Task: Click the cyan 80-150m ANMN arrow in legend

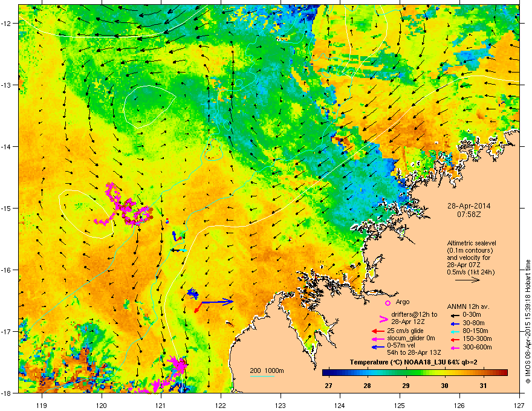Action: [455, 331]
